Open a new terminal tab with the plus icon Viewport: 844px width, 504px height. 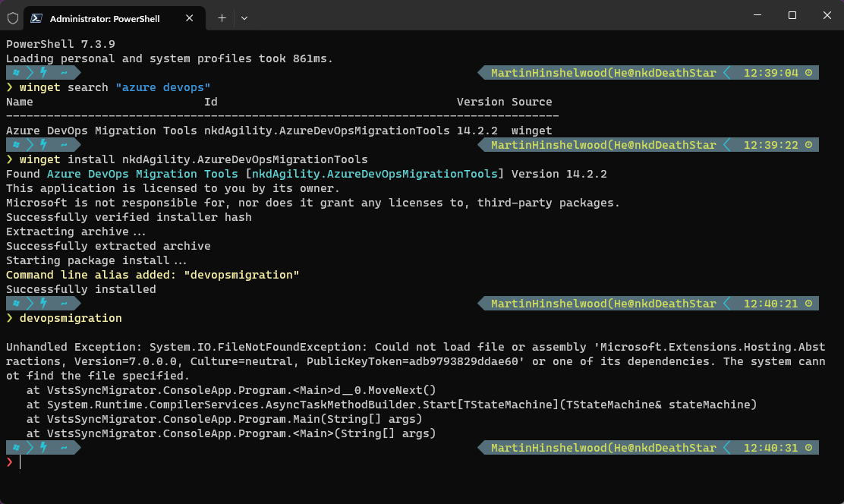pyautogui.click(x=221, y=15)
